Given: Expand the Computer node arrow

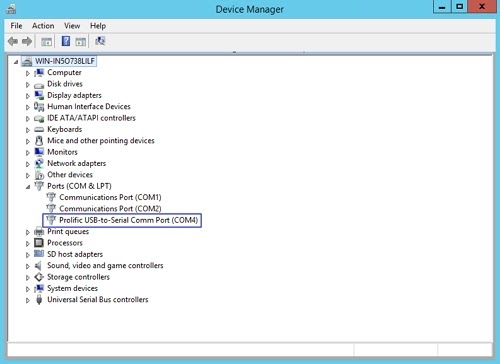Looking at the screenshot, I should (28, 73).
